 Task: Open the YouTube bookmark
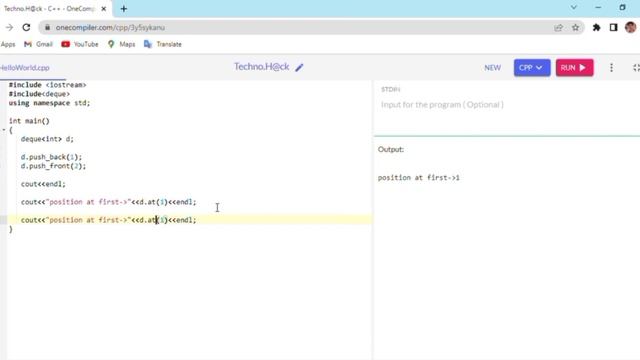(80, 44)
